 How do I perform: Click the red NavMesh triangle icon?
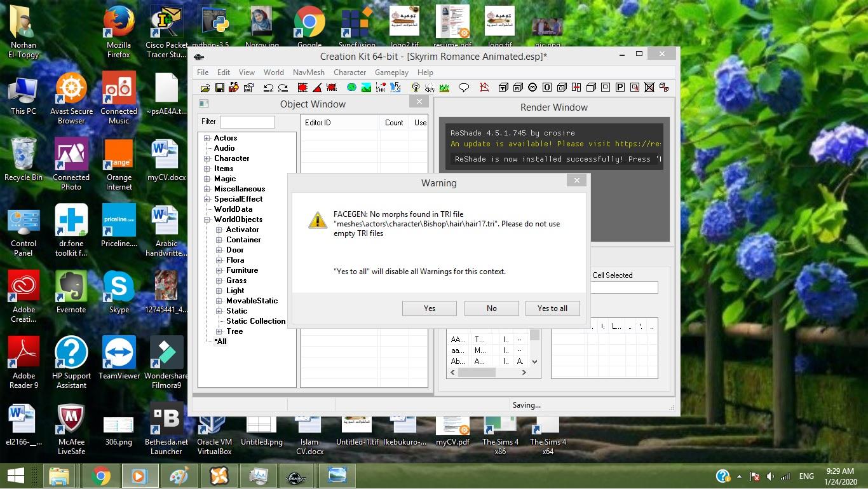(x=484, y=88)
